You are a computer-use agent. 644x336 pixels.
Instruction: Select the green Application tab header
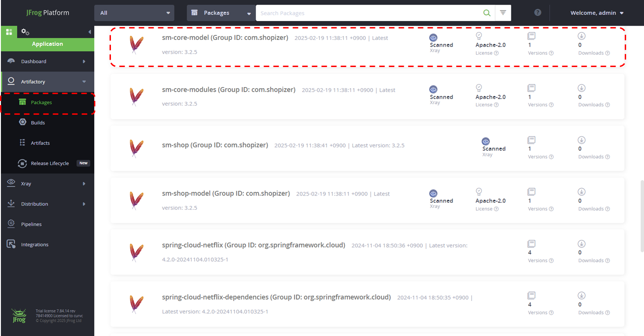pos(48,44)
